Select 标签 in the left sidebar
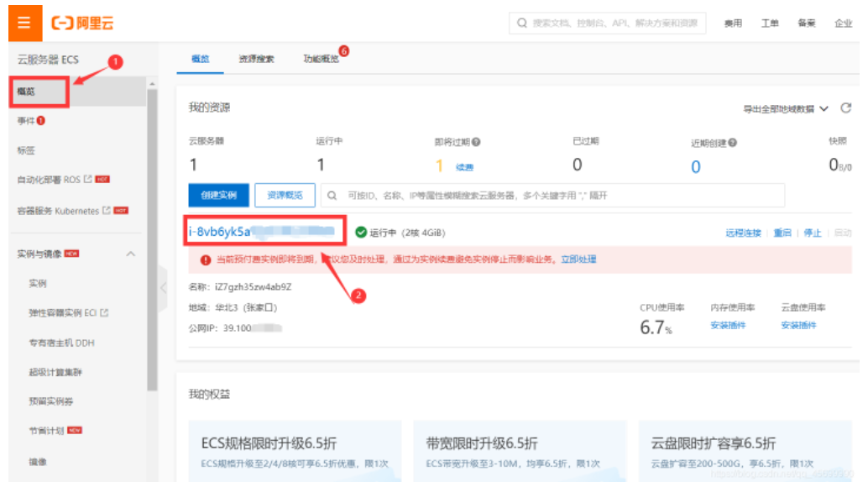868x482 pixels. click(26, 150)
